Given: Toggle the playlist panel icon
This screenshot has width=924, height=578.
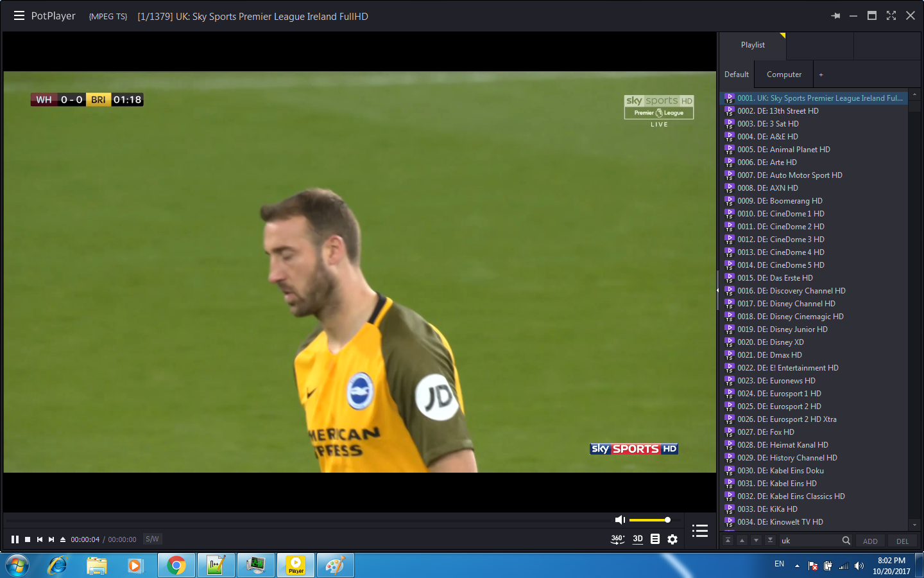Looking at the screenshot, I should pos(700,531).
